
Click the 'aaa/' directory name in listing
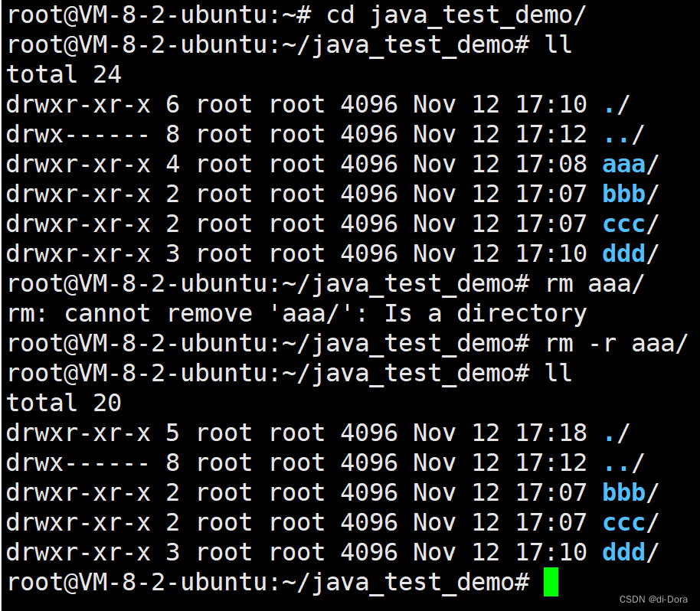tap(630, 165)
